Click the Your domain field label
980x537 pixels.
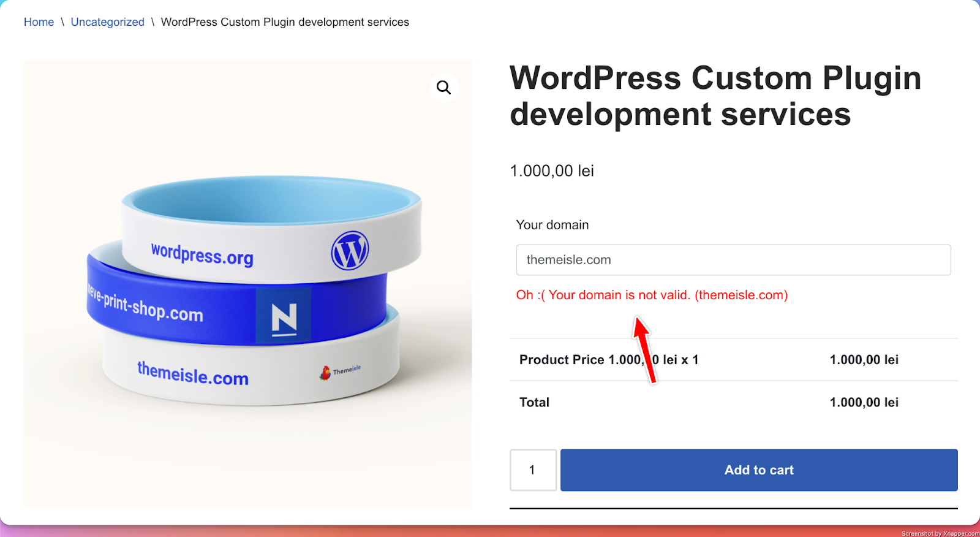(x=552, y=225)
